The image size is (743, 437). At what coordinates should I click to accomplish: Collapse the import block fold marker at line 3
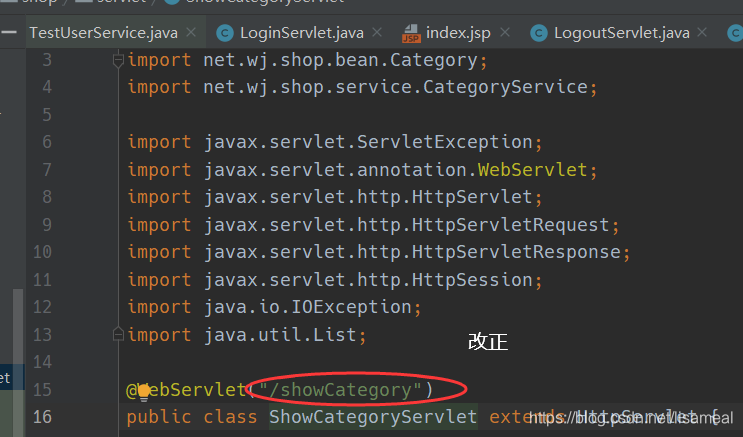tap(118, 61)
